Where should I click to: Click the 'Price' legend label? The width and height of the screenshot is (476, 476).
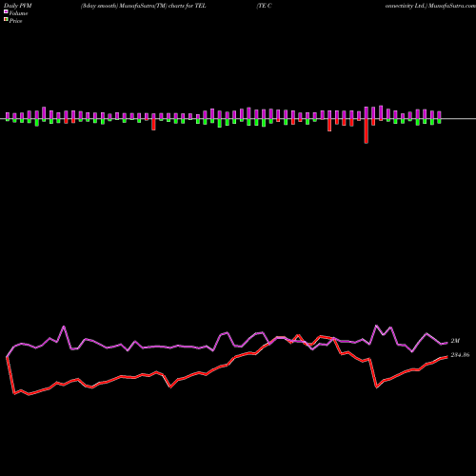pyautogui.click(x=15, y=21)
